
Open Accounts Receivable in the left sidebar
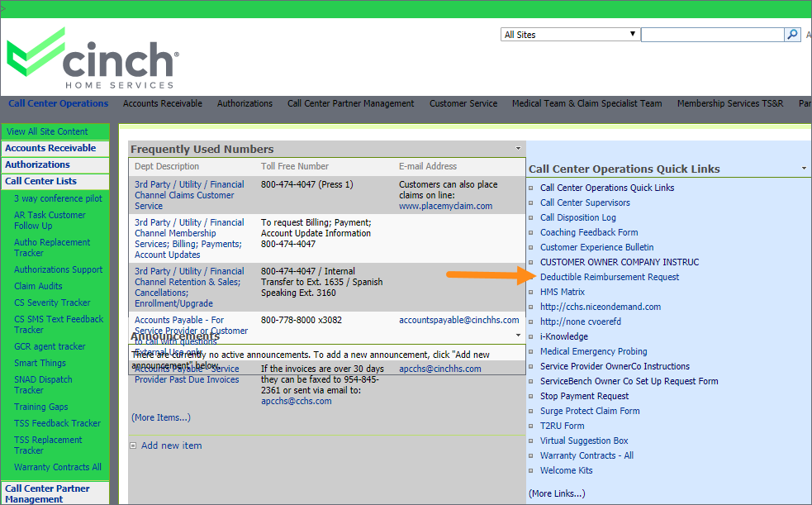50,148
